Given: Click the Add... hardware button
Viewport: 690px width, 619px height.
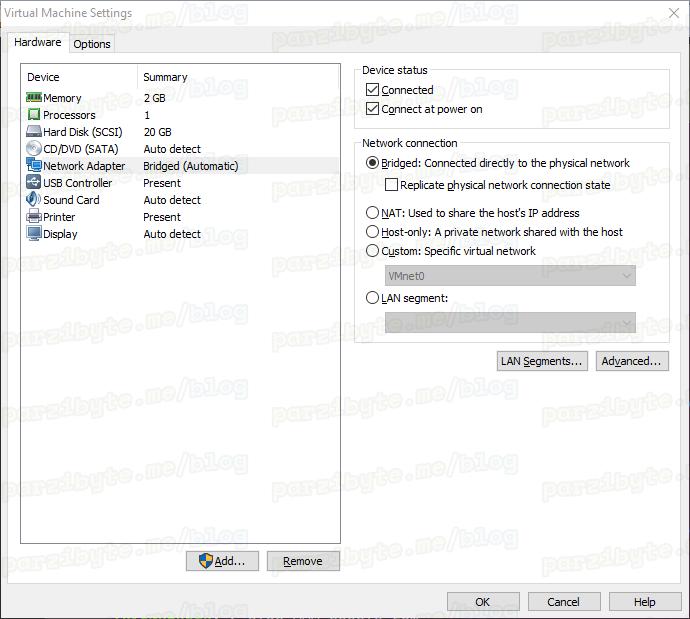Looking at the screenshot, I should (222, 561).
